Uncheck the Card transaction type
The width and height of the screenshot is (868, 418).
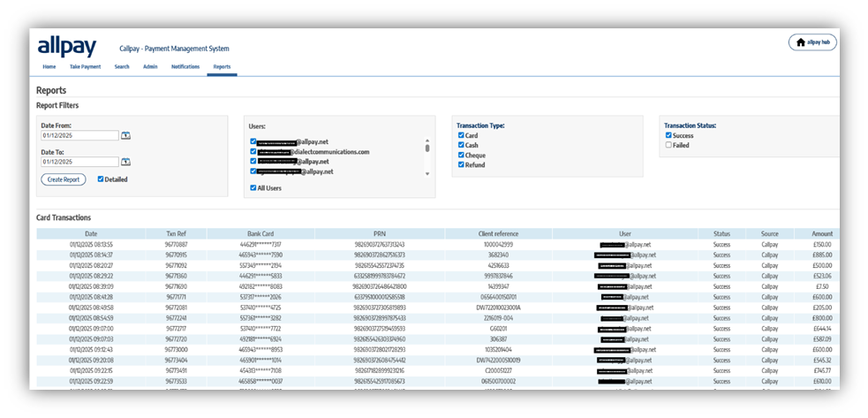(461, 135)
